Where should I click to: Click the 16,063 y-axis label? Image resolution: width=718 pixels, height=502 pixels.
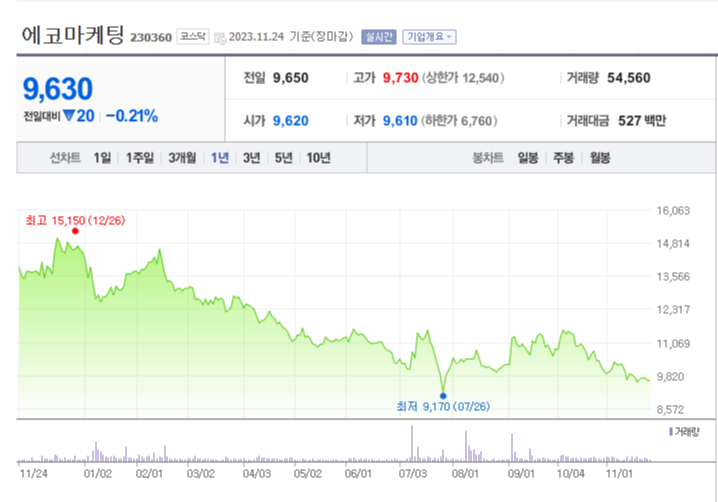tap(673, 211)
